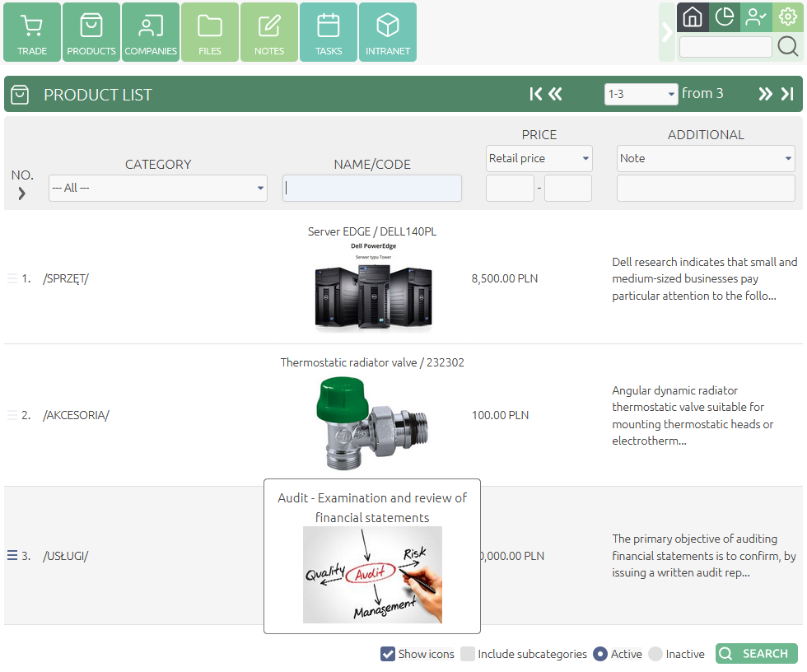
Task: Switch to the home tab
Action: click(693, 16)
